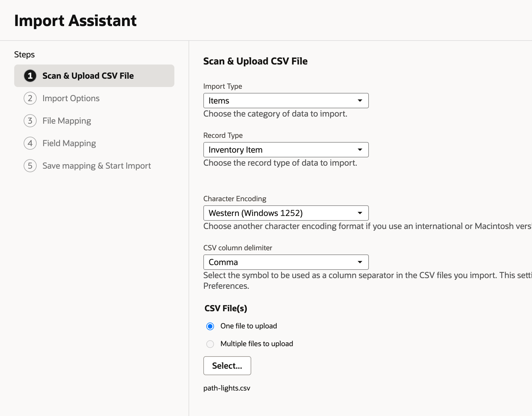Expand the CSV column delimiter dropdown
The width and height of the screenshot is (532, 416).
[x=286, y=262]
